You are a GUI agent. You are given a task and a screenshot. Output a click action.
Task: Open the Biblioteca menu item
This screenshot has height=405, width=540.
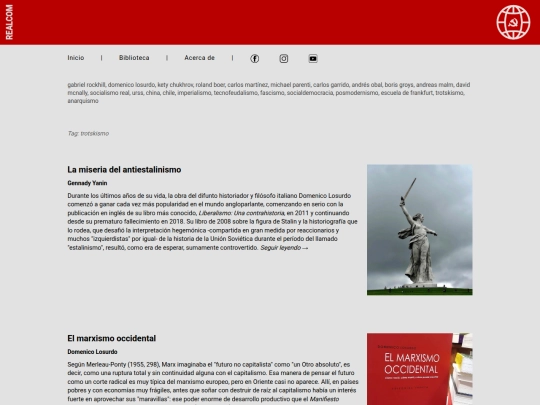(x=134, y=58)
